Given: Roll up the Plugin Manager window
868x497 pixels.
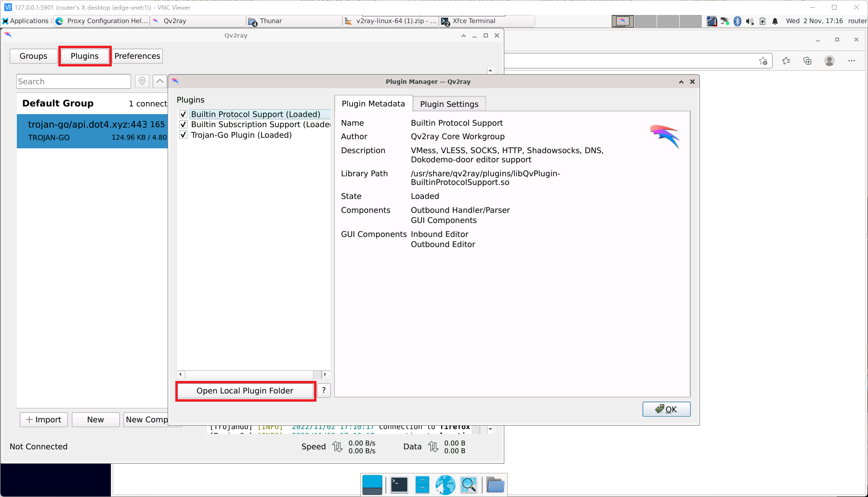Looking at the screenshot, I should pyautogui.click(x=681, y=82).
